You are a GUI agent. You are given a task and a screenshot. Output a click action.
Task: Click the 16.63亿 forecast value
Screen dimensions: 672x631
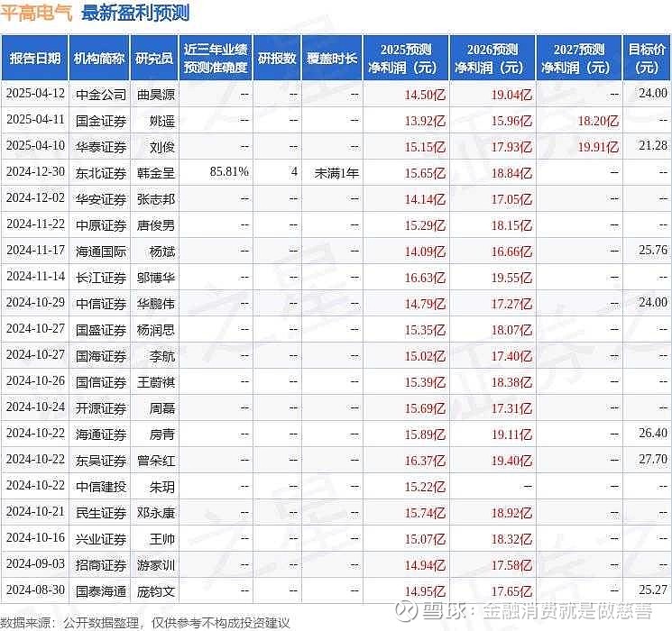[x=425, y=278]
